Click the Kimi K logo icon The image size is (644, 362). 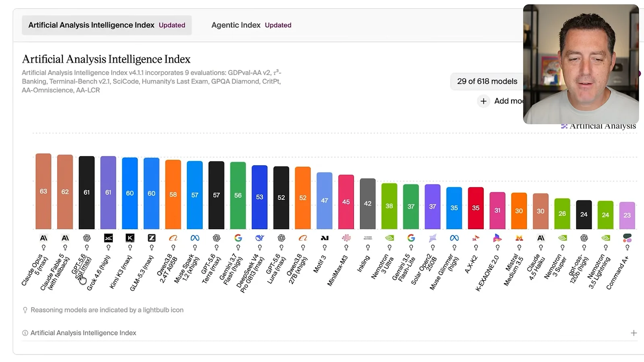(x=130, y=238)
